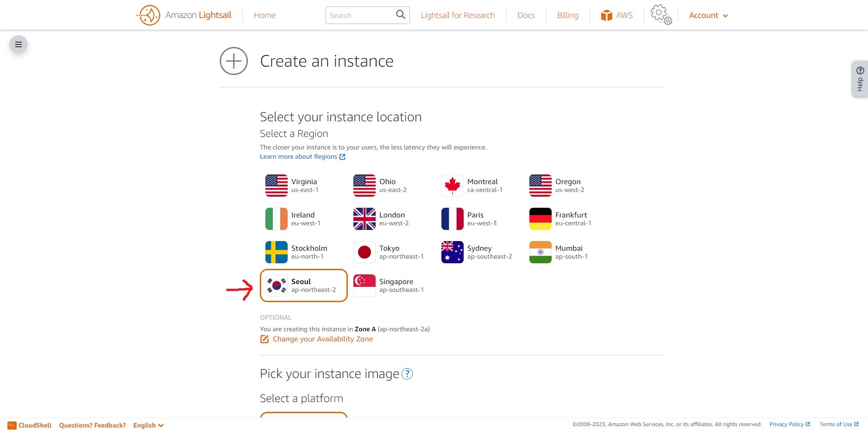Image resolution: width=868 pixels, height=434 pixels.
Task: Select the Tokyo Japan flag icon
Action: (365, 252)
